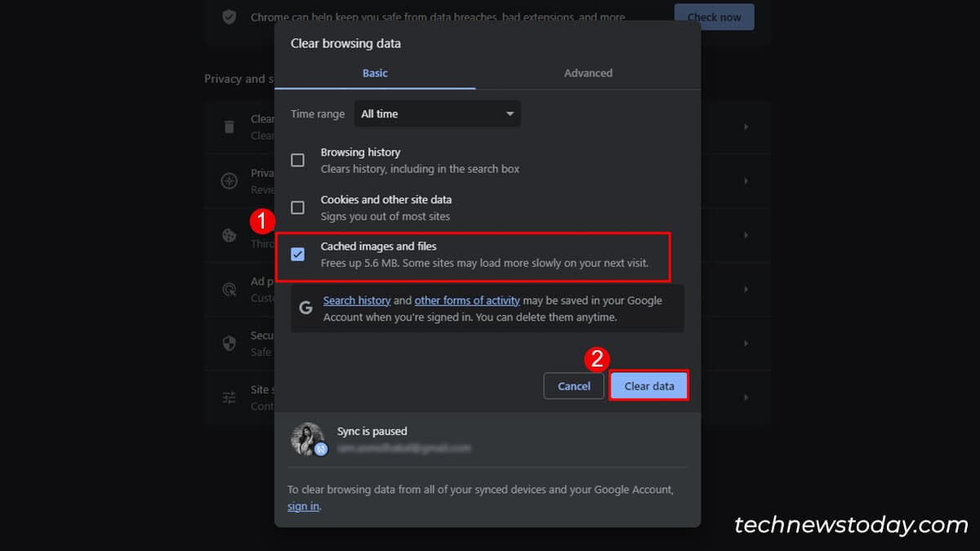Expand the Third-party cookies row arrow
The image size is (980, 551).
click(746, 235)
